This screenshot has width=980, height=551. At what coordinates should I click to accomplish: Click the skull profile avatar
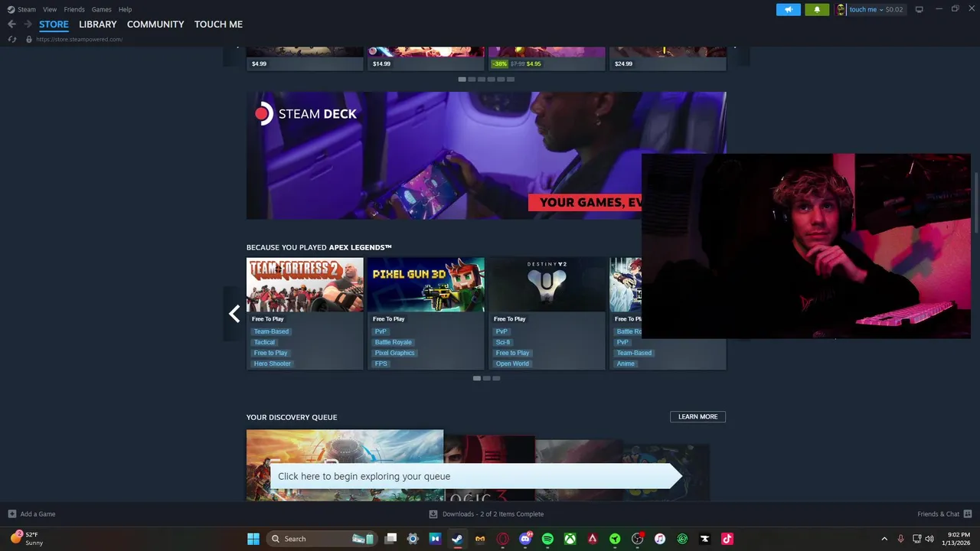841,9
